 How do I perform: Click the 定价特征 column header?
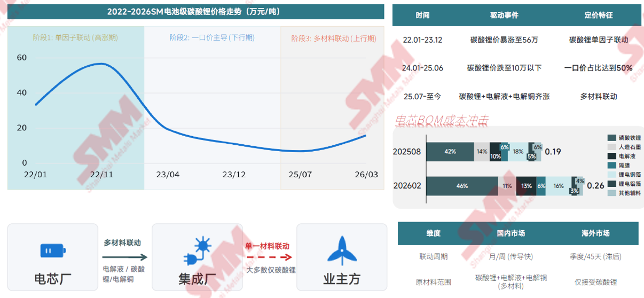point(599,15)
